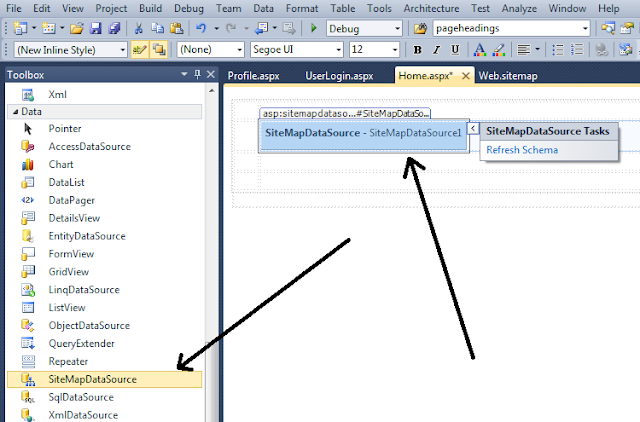This screenshot has width=640, height=422.
Task: Click the text alignment icon
Action: point(524,50)
